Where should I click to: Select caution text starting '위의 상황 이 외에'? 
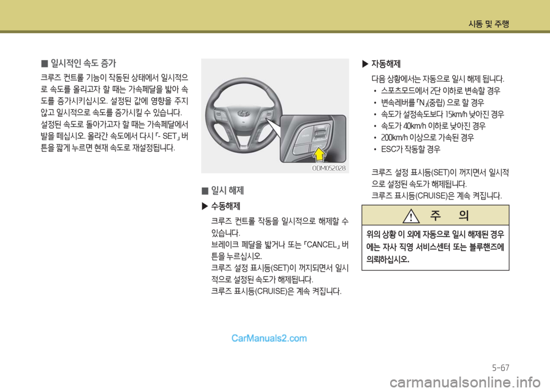click(x=435, y=247)
